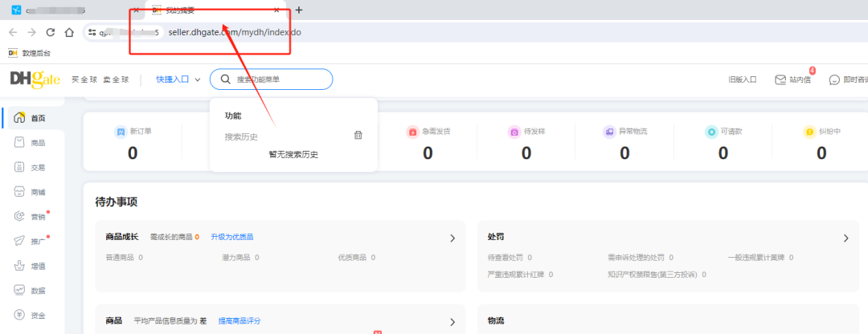This screenshot has width=868, height=334.
Task: Click the 纠纷中 count 0
Action: (x=821, y=153)
